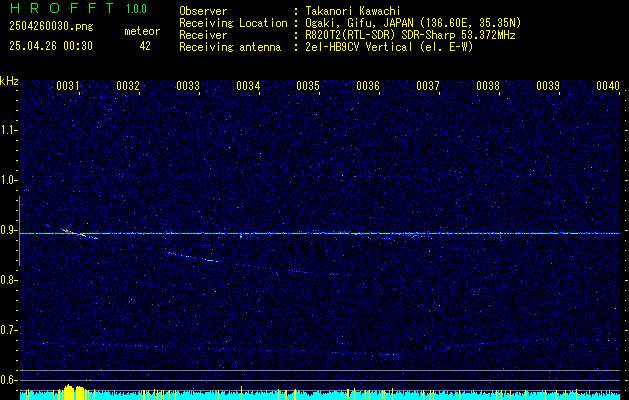Click the kHz axis unit label
Screen dimensions: 629x400
10,81
